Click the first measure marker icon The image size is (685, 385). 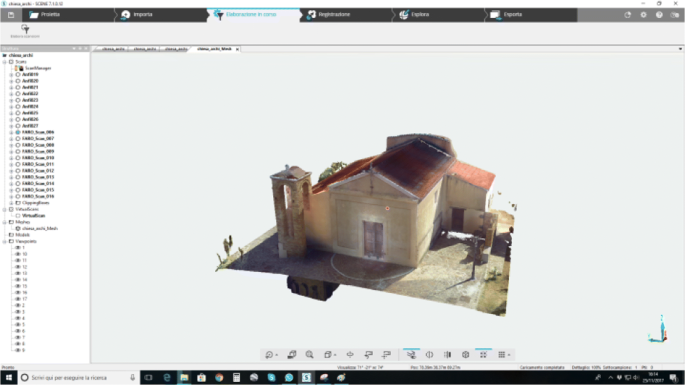click(x=369, y=355)
